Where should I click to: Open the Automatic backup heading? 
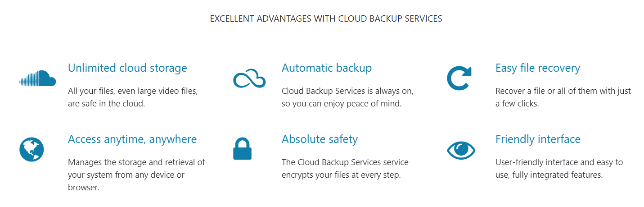tap(327, 68)
